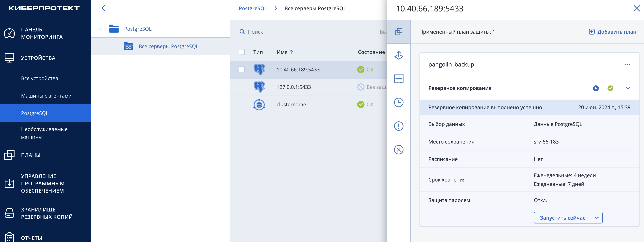
Task: Select the clustername row name
Action: click(291, 104)
